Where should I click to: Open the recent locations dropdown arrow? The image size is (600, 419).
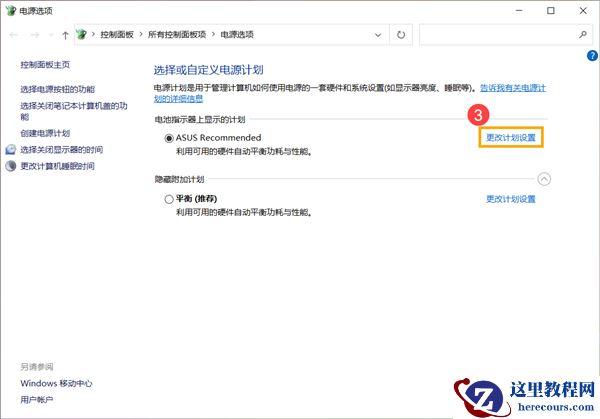[x=51, y=35]
